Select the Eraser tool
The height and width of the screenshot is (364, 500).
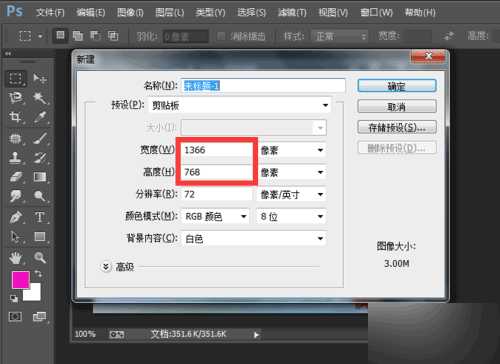pyautogui.click(x=16, y=177)
